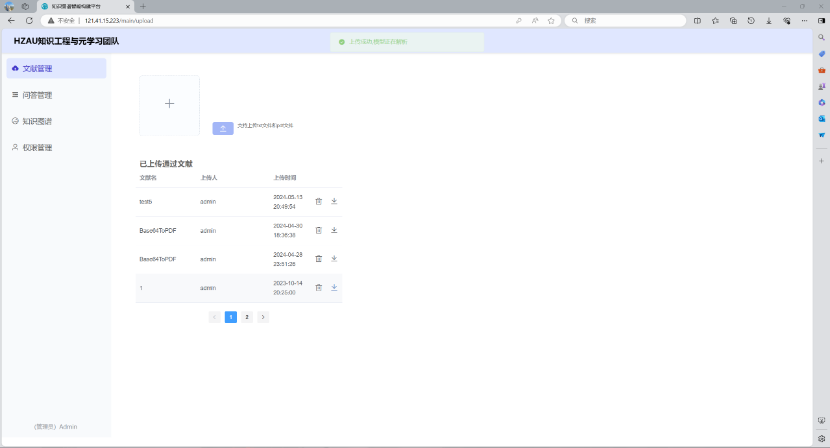
Task: Delete the document uploaded on 2023-10-14
Action: [x=318, y=287]
